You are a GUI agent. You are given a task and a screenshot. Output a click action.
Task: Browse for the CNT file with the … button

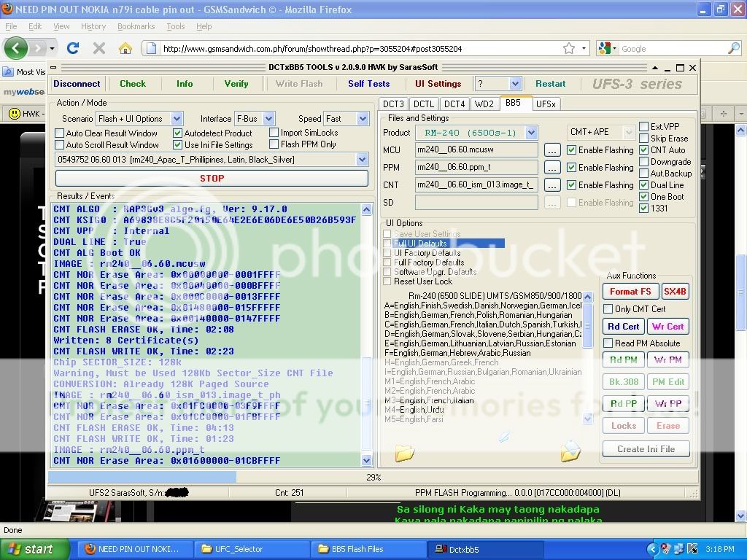pos(551,184)
